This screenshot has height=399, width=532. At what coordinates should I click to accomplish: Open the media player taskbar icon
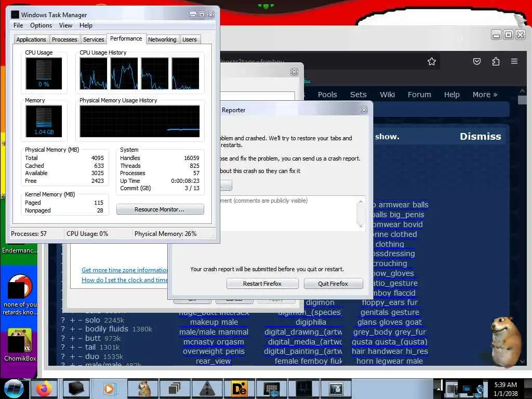click(109, 389)
